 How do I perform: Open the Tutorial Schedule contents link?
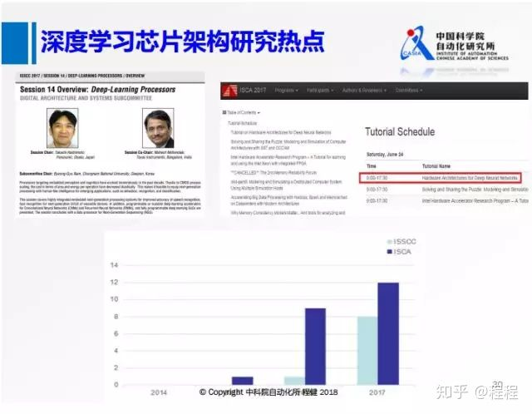point(242,123)
